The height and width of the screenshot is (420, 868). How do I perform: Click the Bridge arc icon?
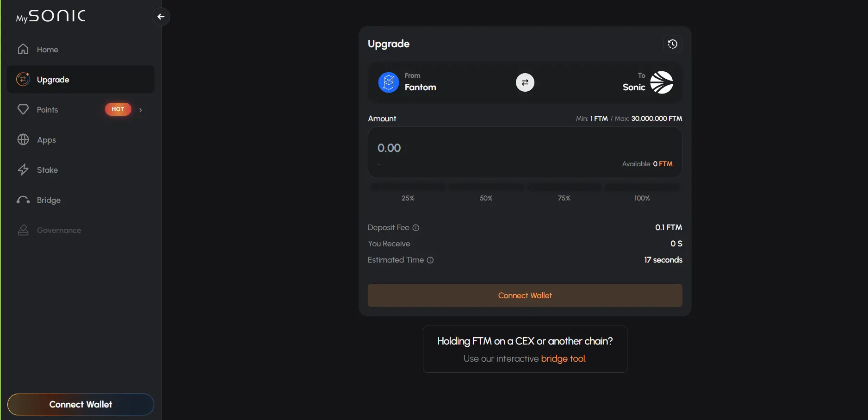[23, 200]
